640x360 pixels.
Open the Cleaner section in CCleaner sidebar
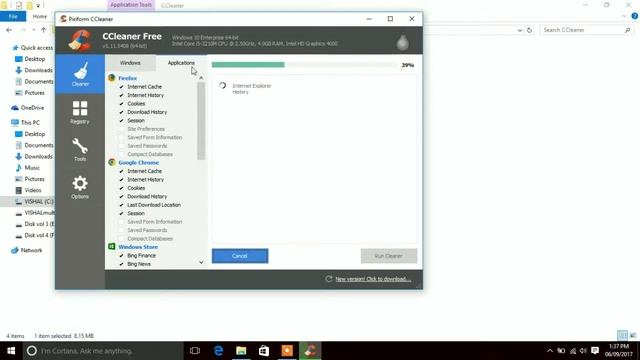click(80, 74)
